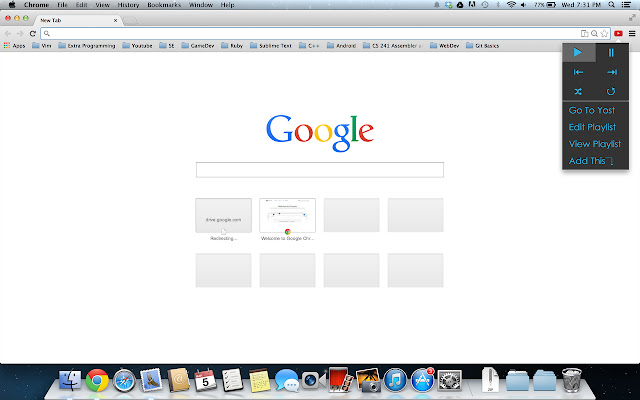Open the File menu
The height and width of the screenshot is (400, 640).
(x=62, y=5)
